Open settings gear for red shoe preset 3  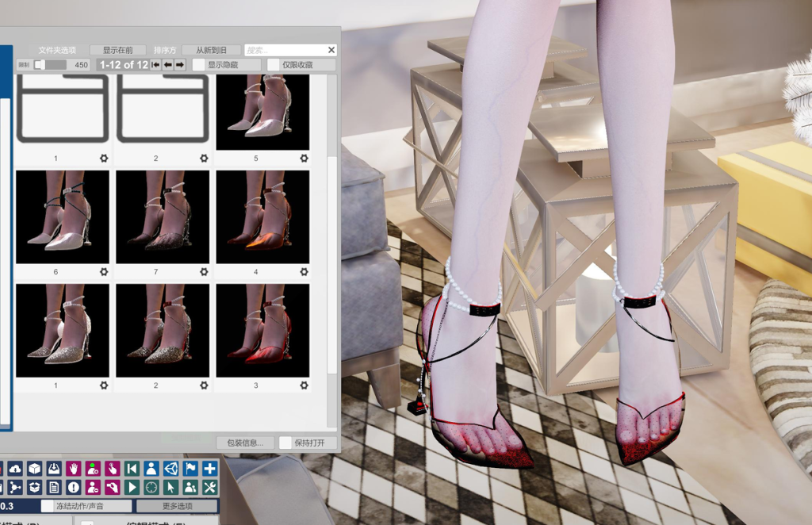(x=304, y=385)
